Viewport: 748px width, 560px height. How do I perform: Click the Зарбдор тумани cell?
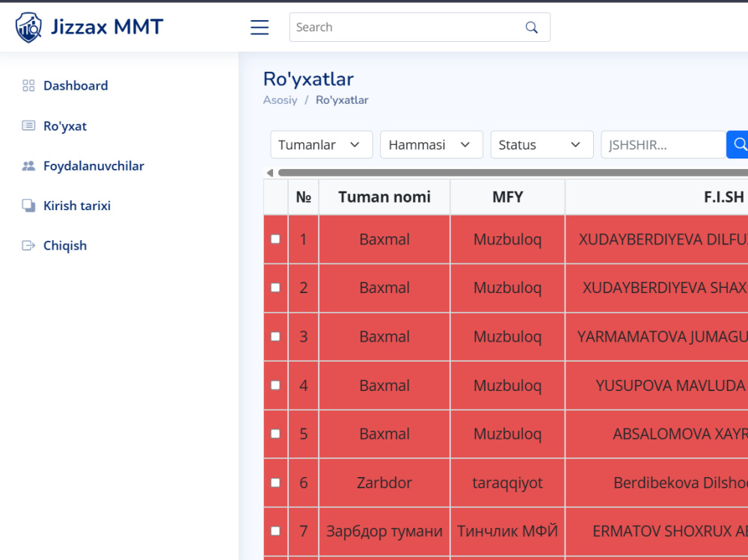coord(384,531)
